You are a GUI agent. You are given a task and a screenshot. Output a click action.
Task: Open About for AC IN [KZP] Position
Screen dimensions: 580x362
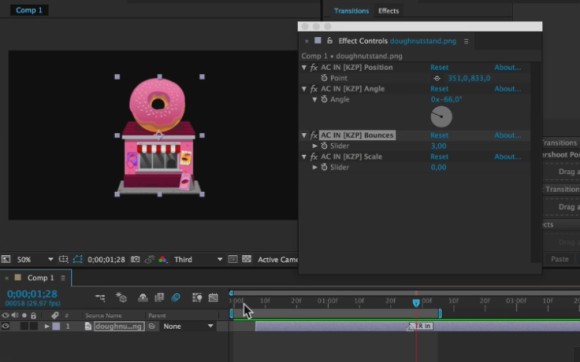point(508,67)
